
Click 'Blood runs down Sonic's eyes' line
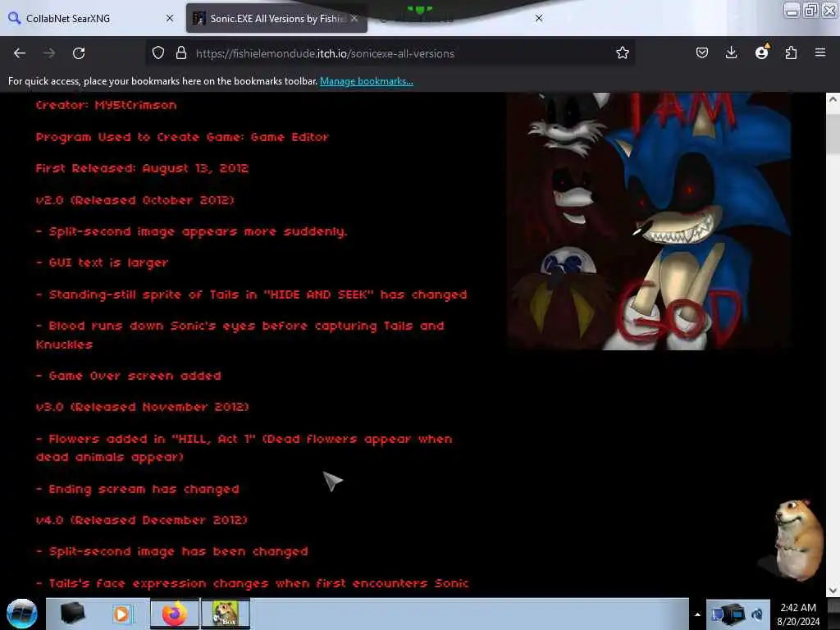pyautogui.click(x=240, y=336)
